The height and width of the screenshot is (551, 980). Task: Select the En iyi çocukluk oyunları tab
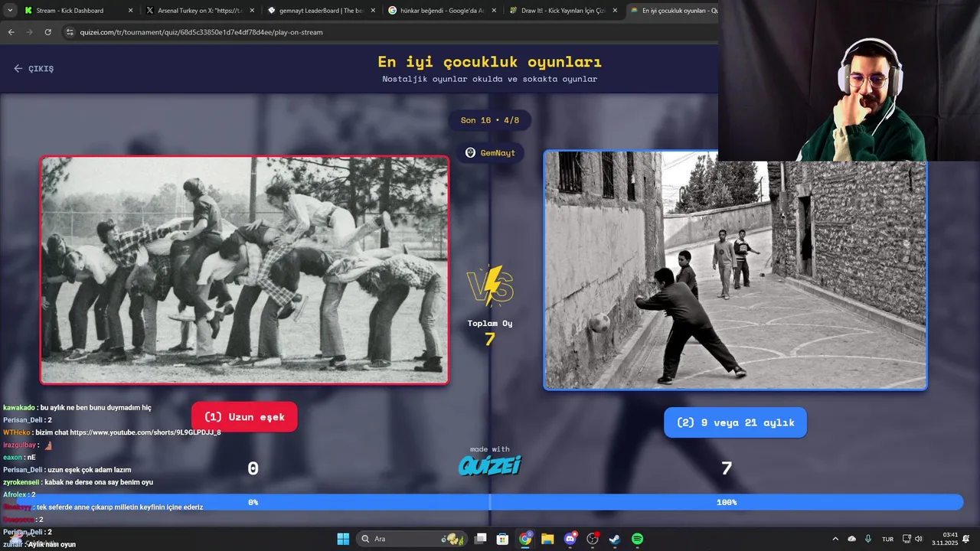(672, 11)
